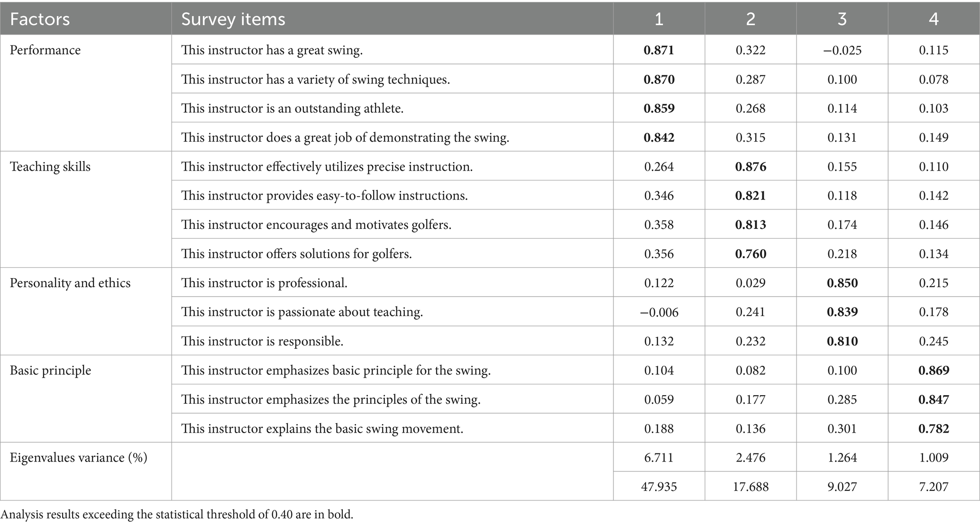
Task: Click the bold loading 0.869
Action: point(934,370)
